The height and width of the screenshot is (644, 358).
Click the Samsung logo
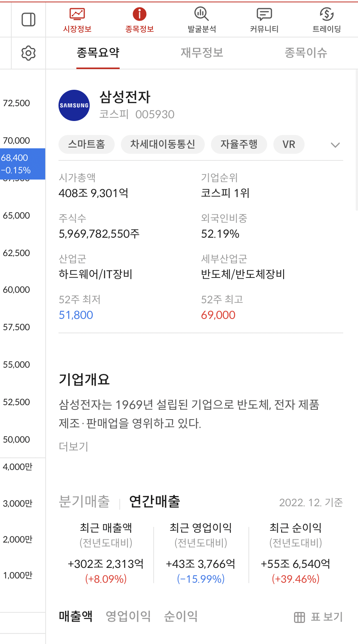point(74,105)
